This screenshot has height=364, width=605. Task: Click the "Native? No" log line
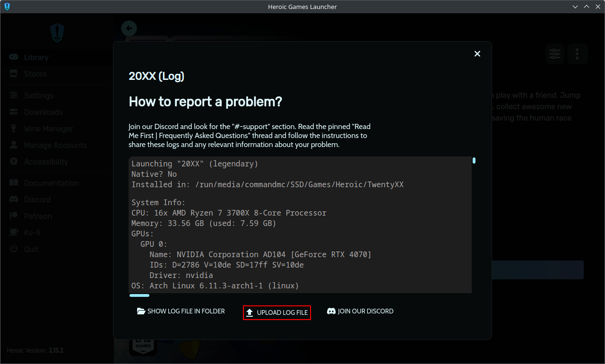coord(154,174)
